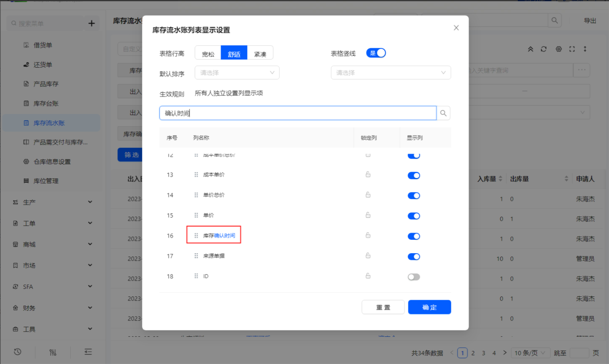Open the 默认排序 dropdown

click(x=237, y=73)
